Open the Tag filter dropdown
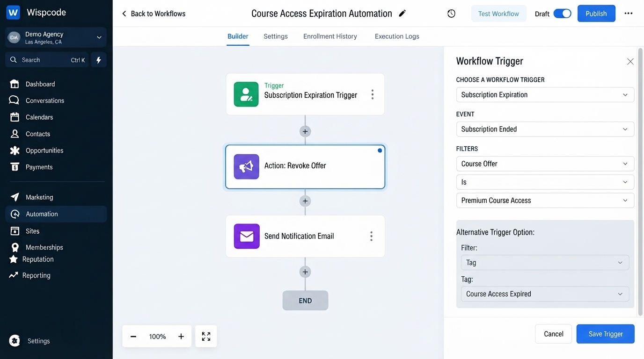Viewport: 644px width, 359px height. 545,263
